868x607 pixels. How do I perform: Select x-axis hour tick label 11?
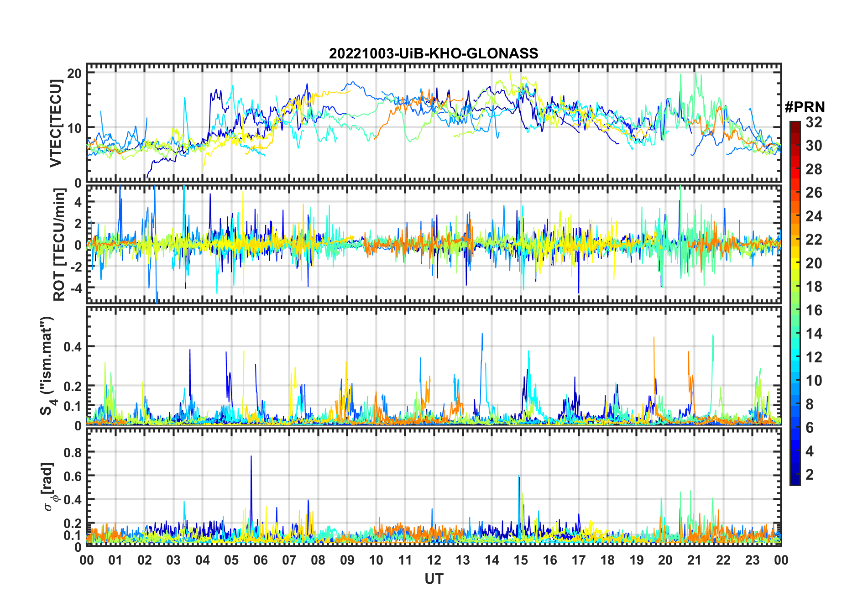(405, 560)
